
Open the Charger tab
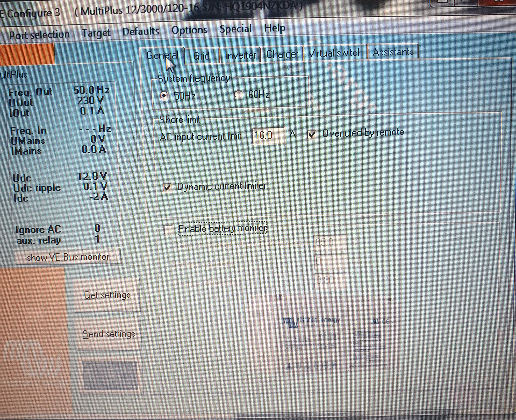point(282,54)
